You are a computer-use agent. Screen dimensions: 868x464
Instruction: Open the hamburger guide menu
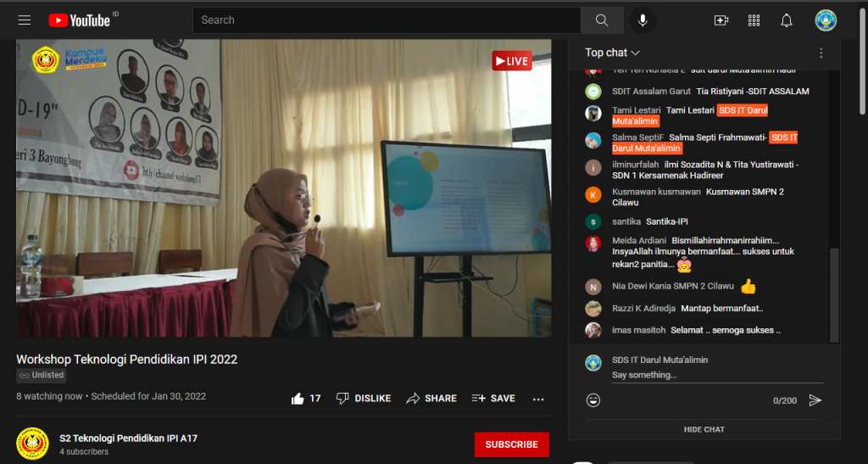24,20
